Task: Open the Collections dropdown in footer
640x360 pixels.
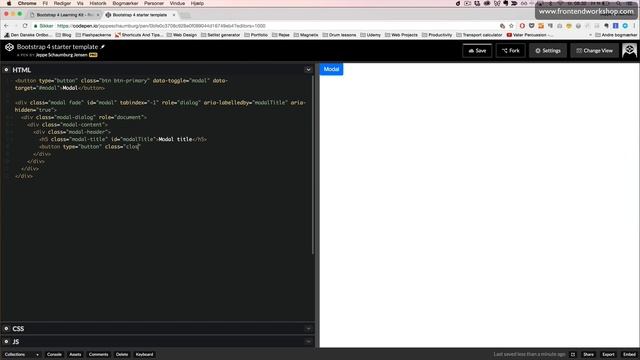Action: (22, 354)
